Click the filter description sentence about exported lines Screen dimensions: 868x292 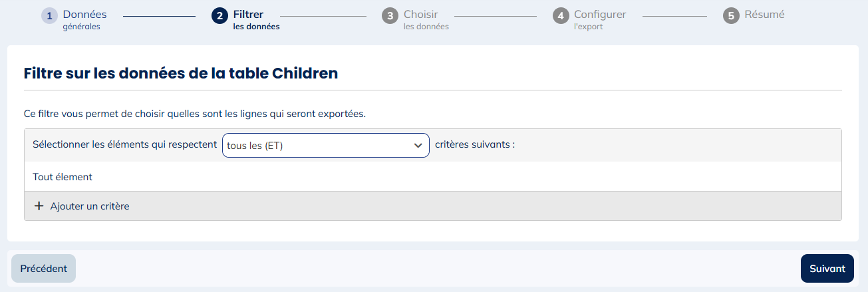(x=195, y=114)
